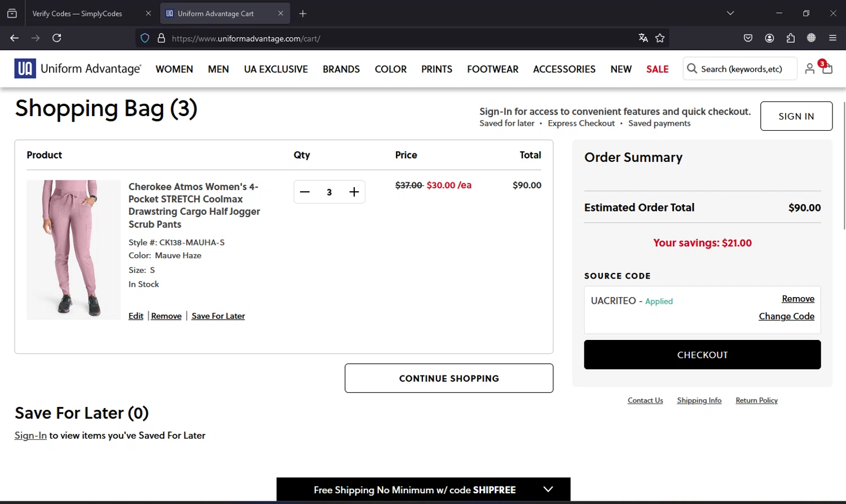Remove the scrub pants from cart
846x504 pixels.
tap(166, 316)
